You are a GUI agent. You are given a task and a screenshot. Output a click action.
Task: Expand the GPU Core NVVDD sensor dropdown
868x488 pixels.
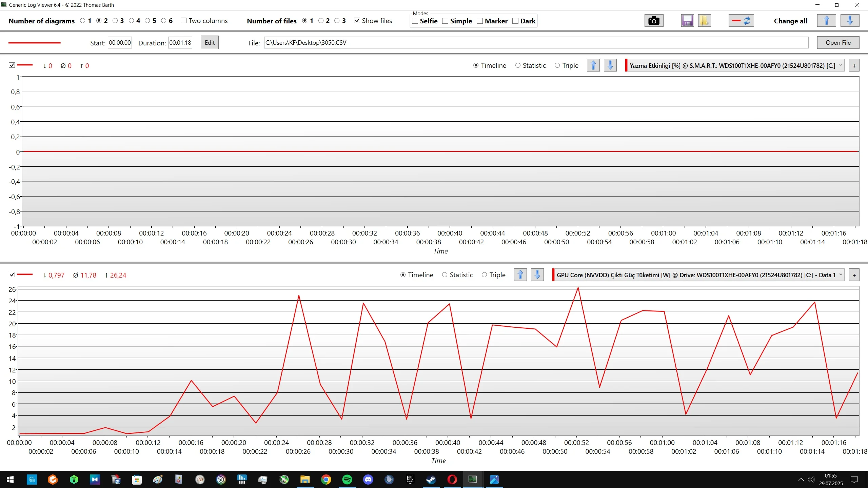tap(841, 275)
